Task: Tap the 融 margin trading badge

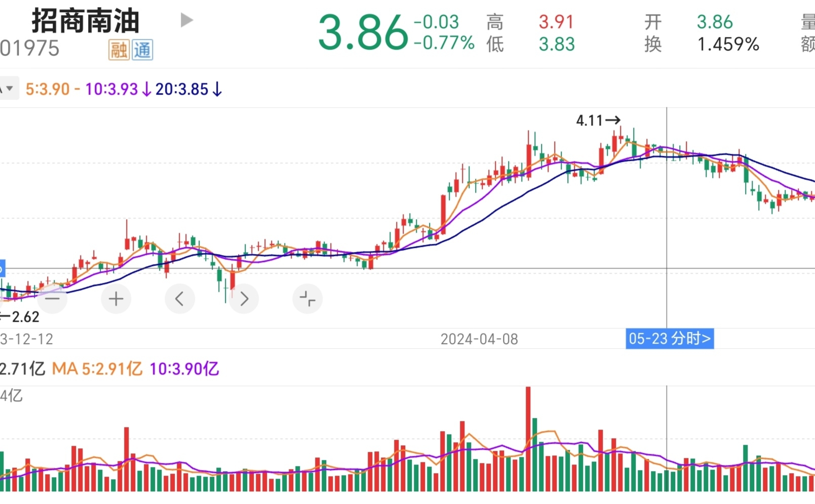Action: click(x=119, y=50)
